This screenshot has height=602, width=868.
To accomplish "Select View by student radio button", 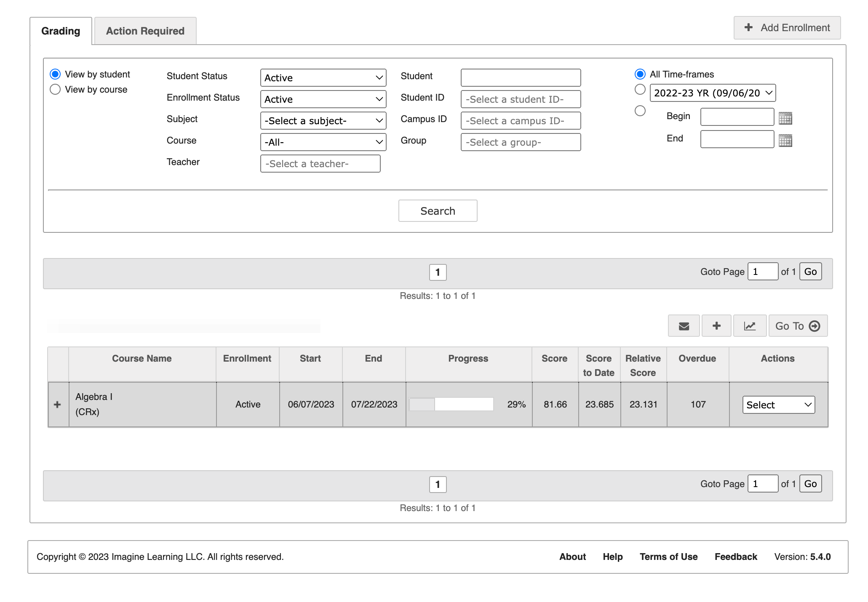I will tap(55, 75).
